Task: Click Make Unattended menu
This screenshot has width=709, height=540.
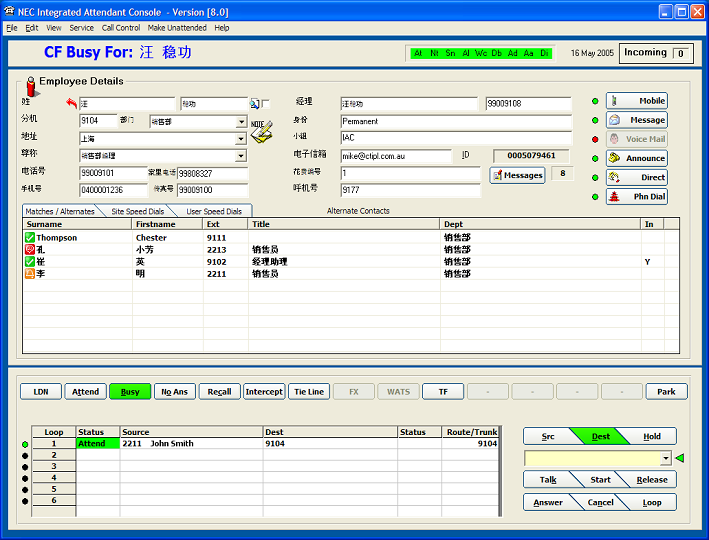Action: click(x=177, y=28)
